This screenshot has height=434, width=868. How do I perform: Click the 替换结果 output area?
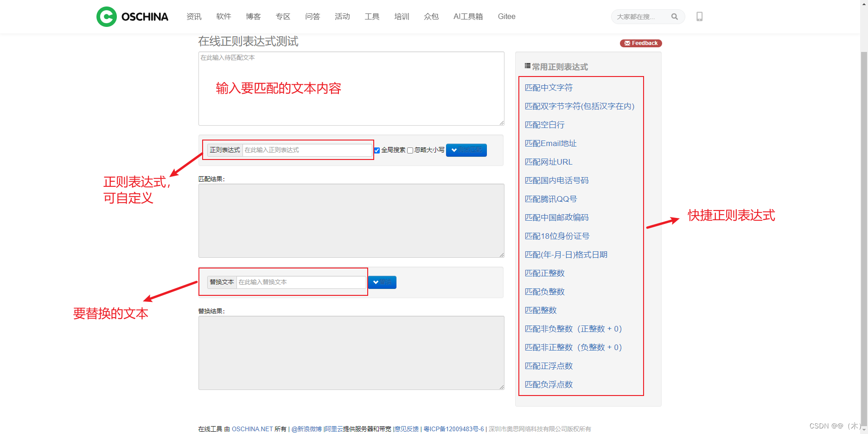click(x=351, y=353)
